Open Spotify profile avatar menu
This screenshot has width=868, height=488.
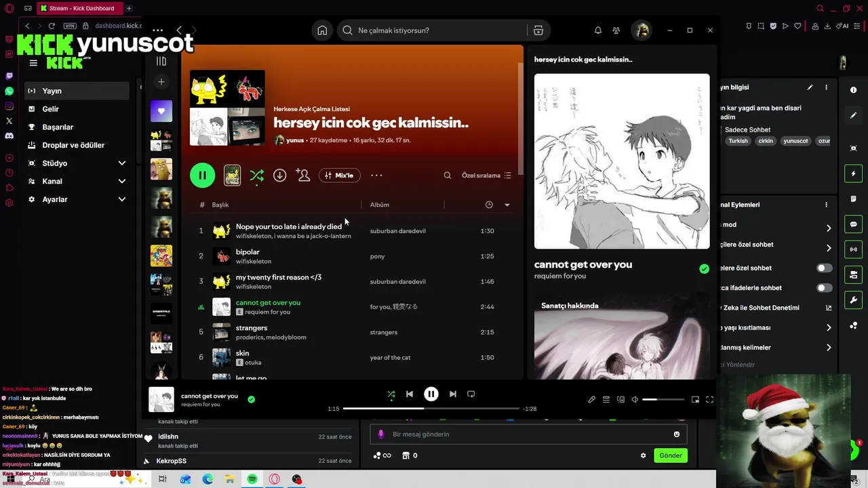641,30
